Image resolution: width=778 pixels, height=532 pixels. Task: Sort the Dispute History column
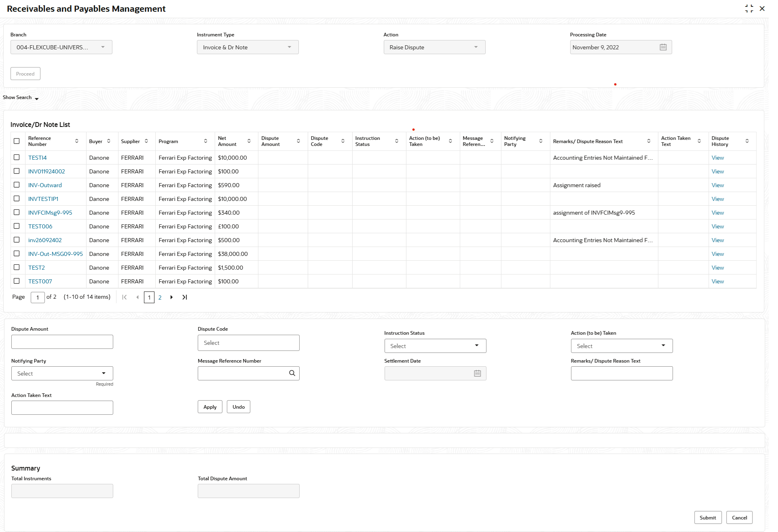click(746, 141)
